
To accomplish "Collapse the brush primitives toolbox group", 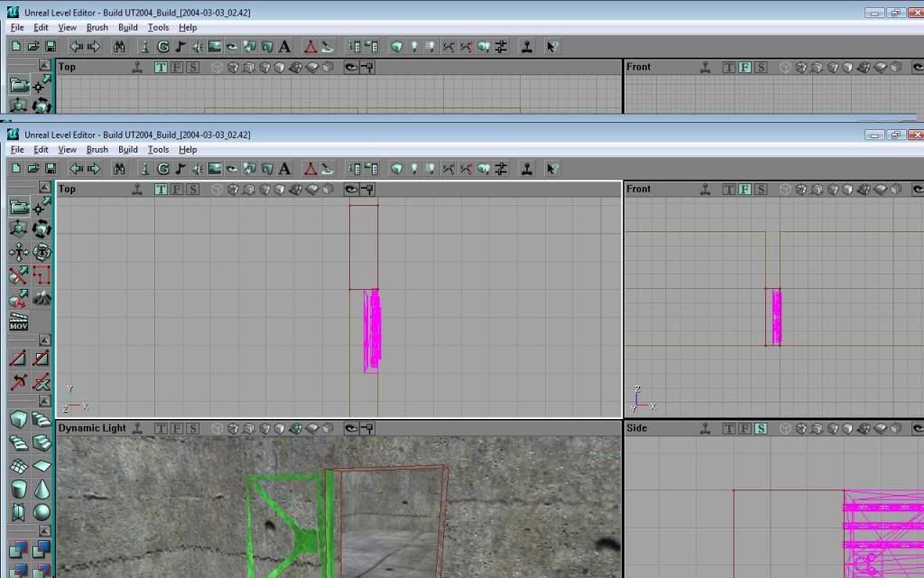I will (x=43, y=400).
